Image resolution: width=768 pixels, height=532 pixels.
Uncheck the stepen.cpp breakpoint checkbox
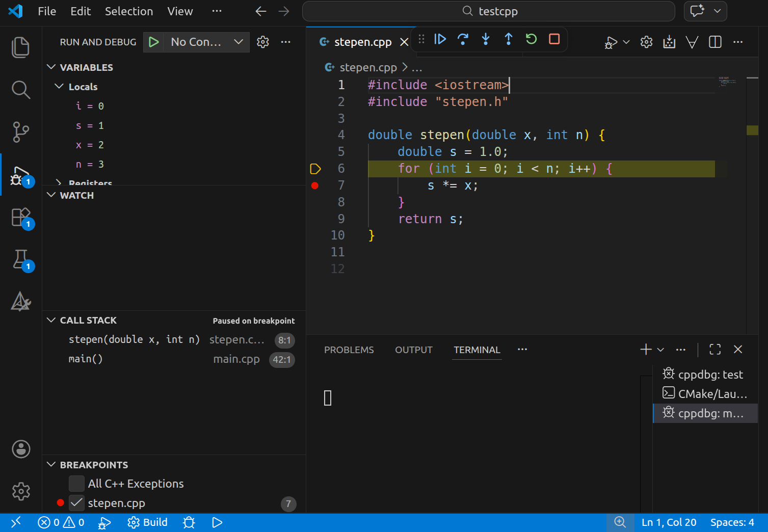[x=76, y=503]
